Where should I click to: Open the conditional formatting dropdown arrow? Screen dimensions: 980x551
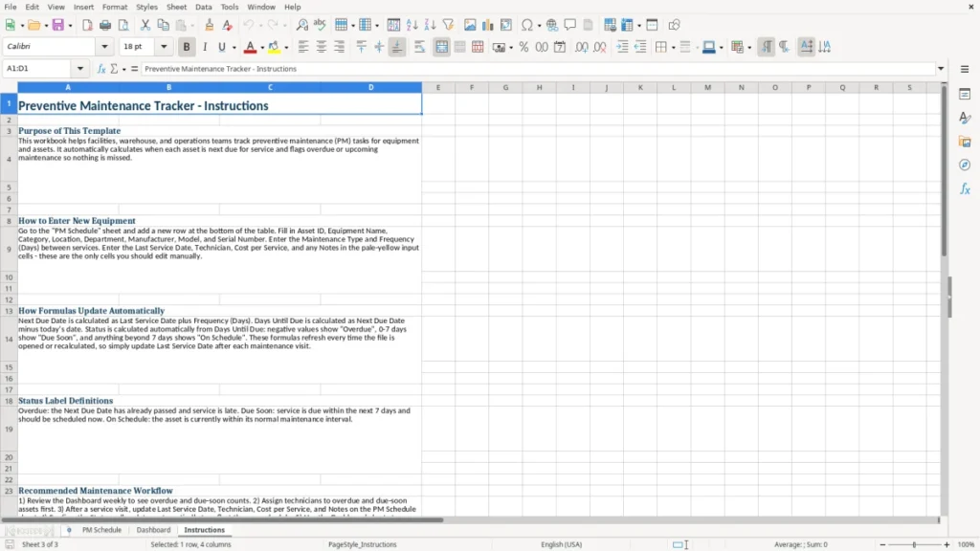pyautogui.click(x=749, y=48)
